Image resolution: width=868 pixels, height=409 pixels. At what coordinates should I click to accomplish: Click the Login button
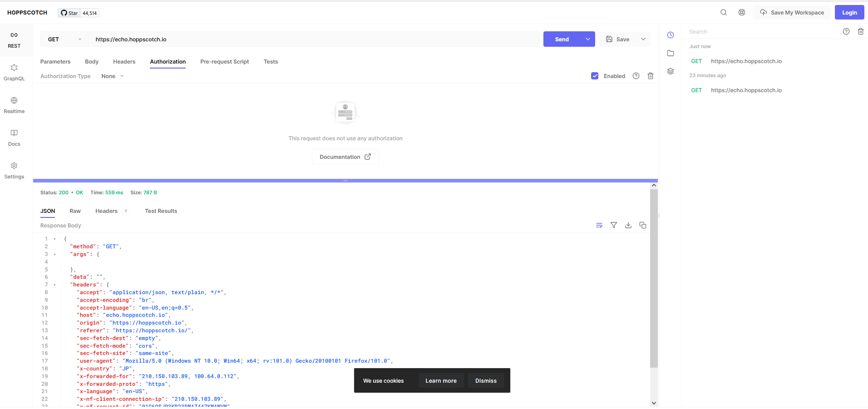click(x=849, y=13)
